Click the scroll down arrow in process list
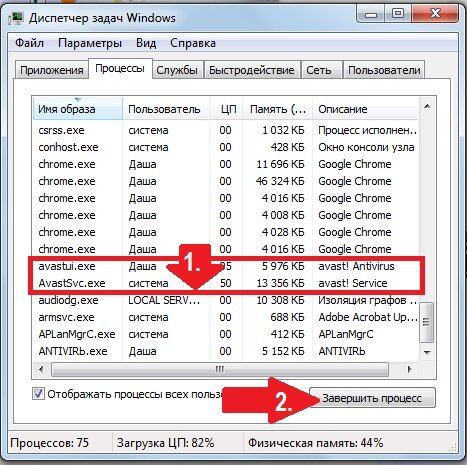This screenshot has height=465, width=467. [x=427, y=352]
